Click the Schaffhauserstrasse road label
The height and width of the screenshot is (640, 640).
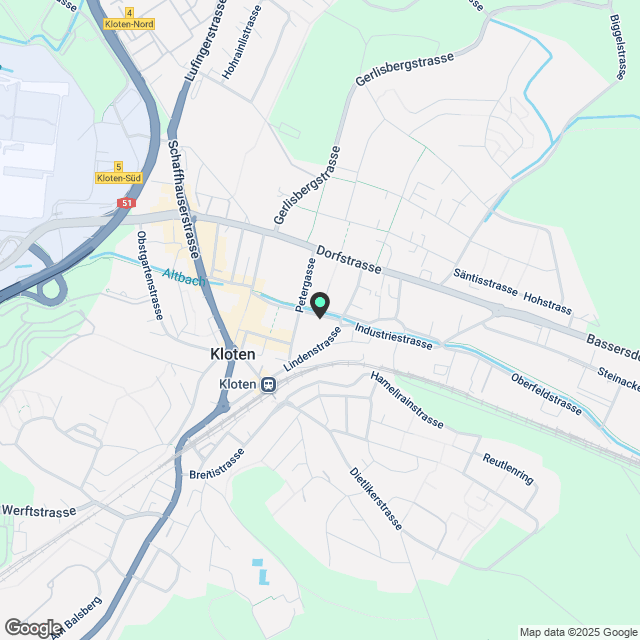tap(184, 199)
